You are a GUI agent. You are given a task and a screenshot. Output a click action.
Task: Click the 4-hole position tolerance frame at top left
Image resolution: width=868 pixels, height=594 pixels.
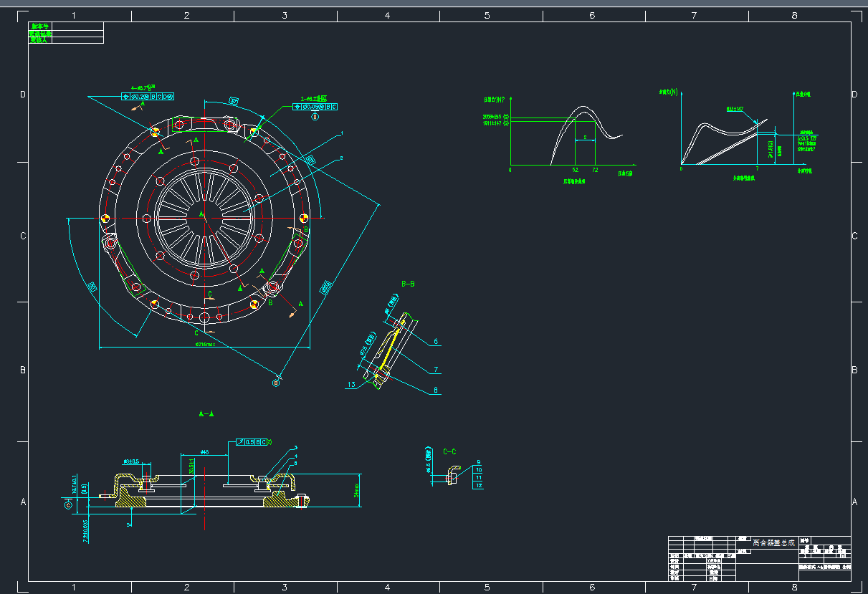(x=149, y=96)
